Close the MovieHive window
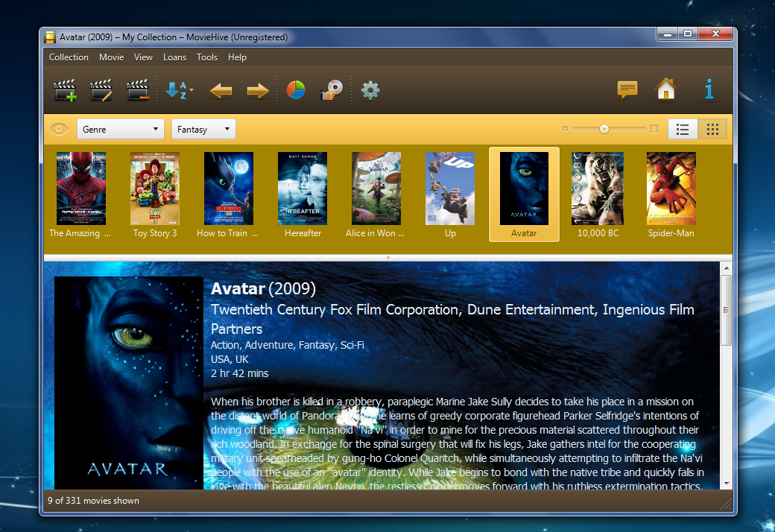Viewport: 775px width, 532px height. (x=715, y=34)
